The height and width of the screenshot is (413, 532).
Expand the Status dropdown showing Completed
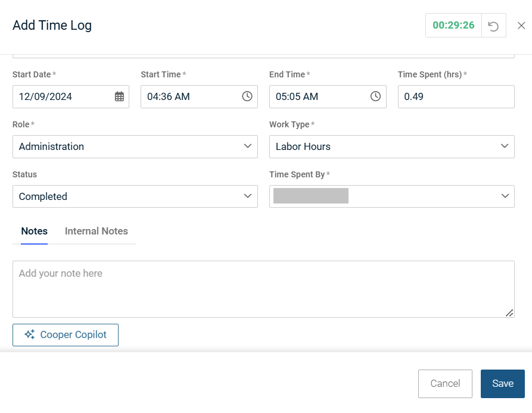[x=135, y=196]
